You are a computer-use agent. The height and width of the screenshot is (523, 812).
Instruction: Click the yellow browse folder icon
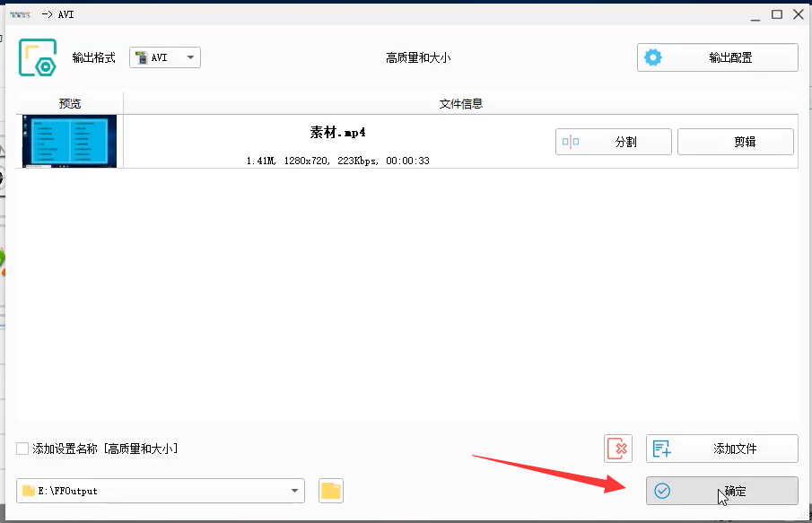(331, 491)
